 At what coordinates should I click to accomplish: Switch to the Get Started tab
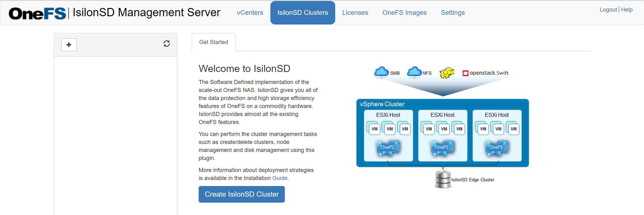pyautogui.click(x=214, y=42)
